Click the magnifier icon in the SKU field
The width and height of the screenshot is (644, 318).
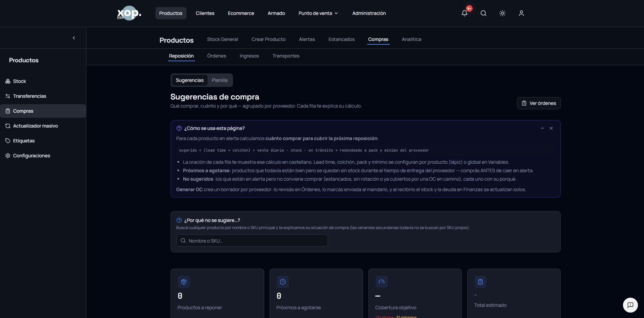[x=183, y=241]
